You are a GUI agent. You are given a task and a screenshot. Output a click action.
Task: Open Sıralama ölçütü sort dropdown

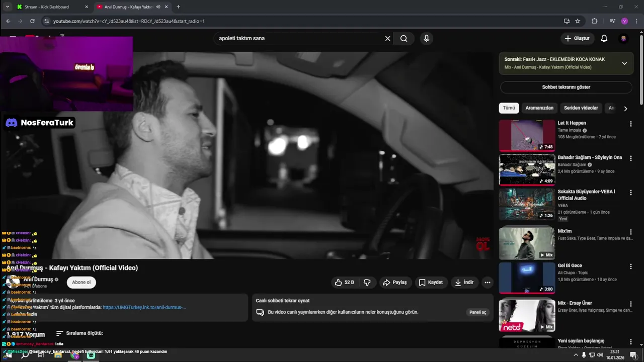point(79,333)
